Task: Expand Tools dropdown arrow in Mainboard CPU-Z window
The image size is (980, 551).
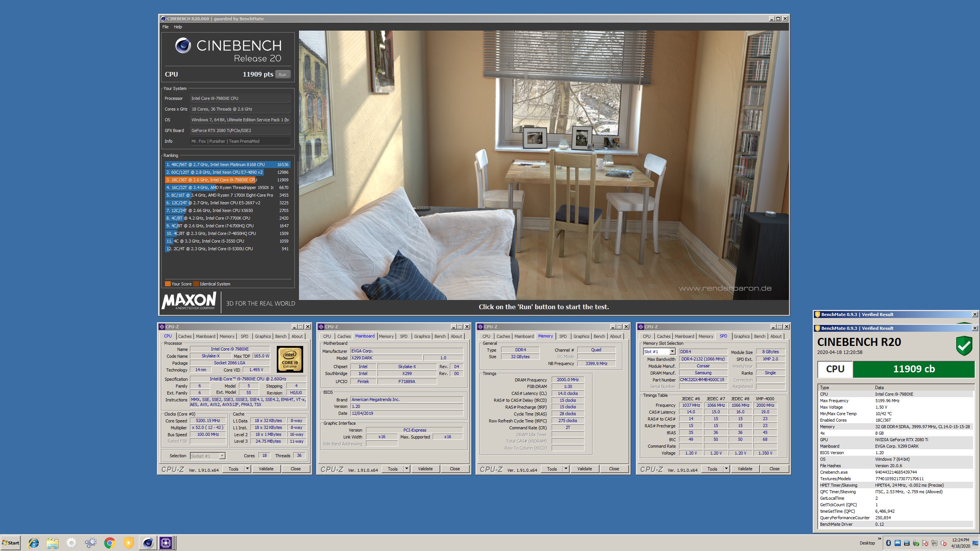Action: [x=407, y=469]
